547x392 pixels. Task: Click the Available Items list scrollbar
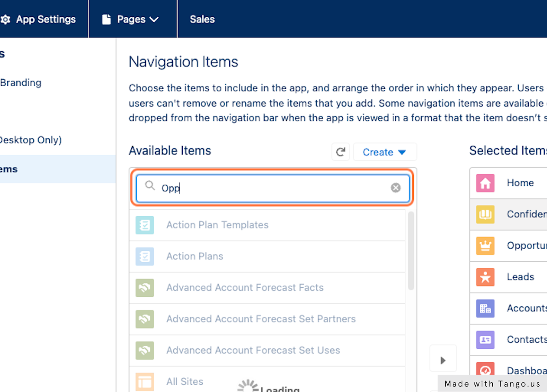411,250
